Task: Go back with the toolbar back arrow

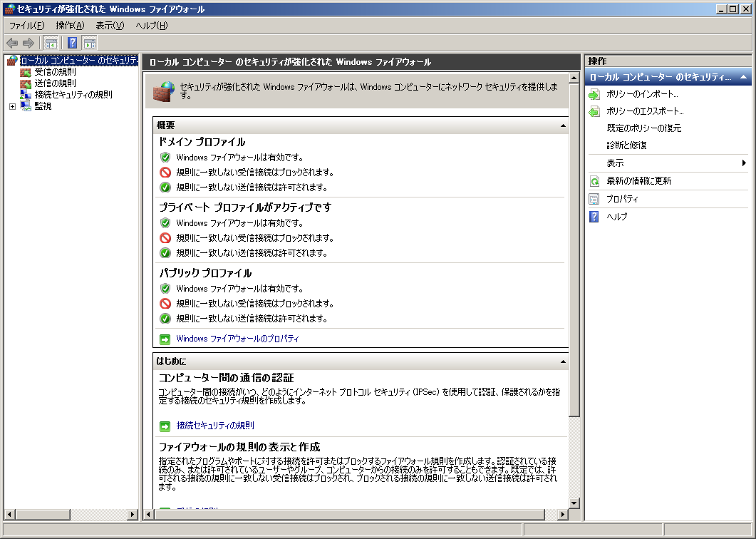Action: 12,43
